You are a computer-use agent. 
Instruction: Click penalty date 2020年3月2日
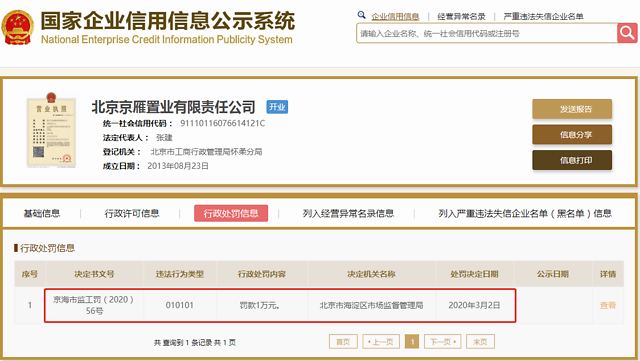(x=474, y=305)
